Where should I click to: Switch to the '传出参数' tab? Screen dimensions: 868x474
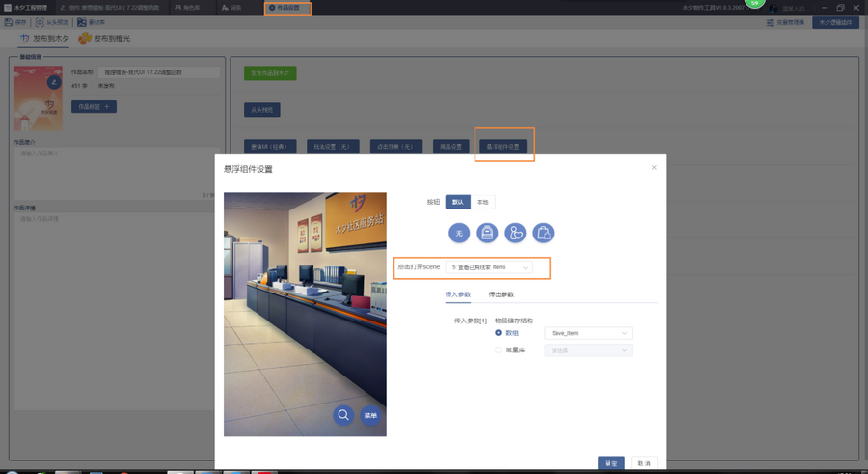coord(502,294)
